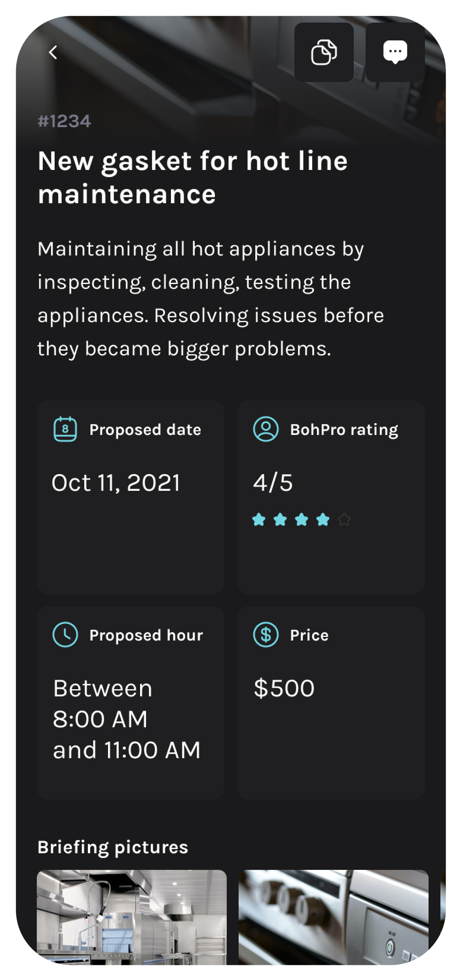Select the BohPro rating 4/5 value
461x980 pixels.
point(273,483)
